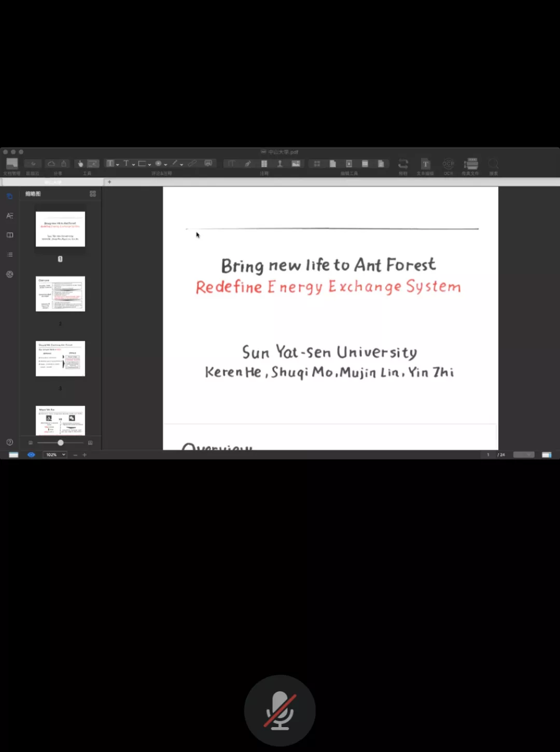The height and width of the screenshot is (752, 560).
Task: Open the text edit T icon
Action: tap(425, 164)
